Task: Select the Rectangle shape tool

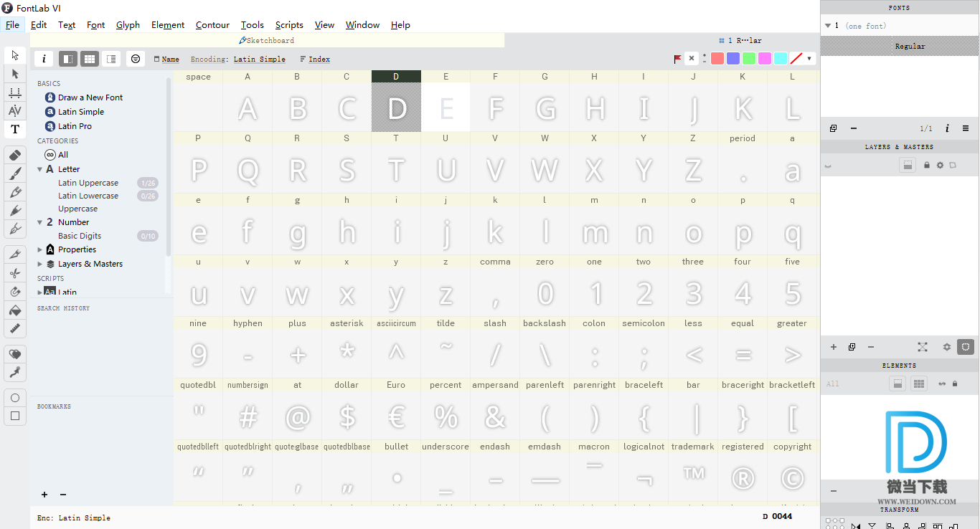Action: pos(15,416)
